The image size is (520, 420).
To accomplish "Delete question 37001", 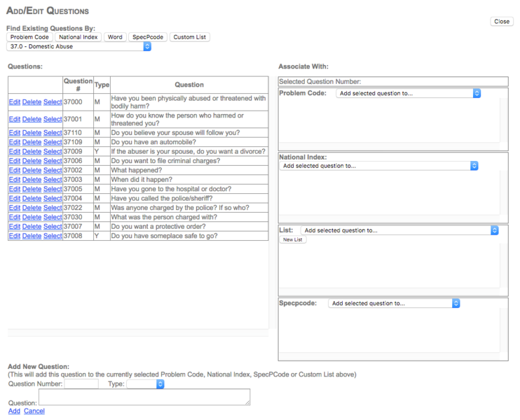I will pyautogui.click(x=32, y=119).
